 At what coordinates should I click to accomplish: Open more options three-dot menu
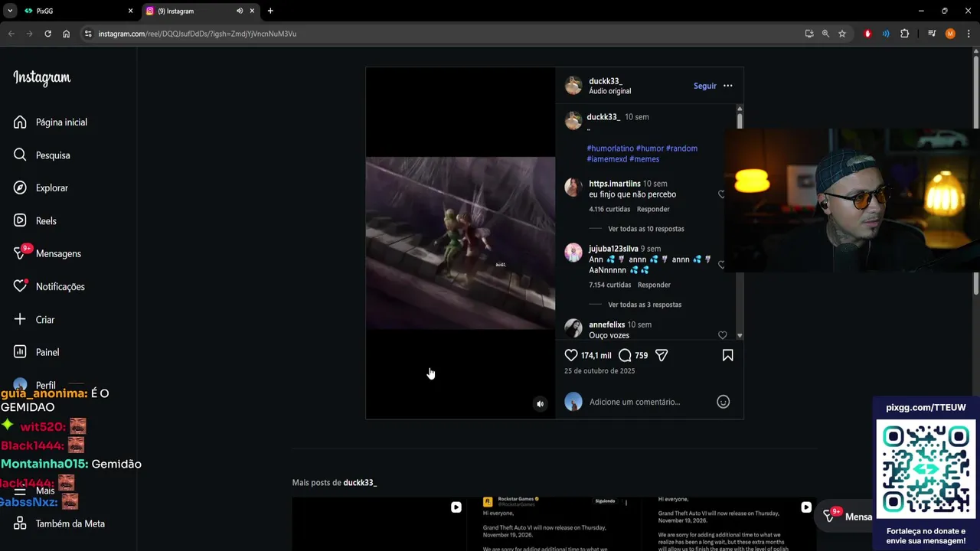[728, 86]
